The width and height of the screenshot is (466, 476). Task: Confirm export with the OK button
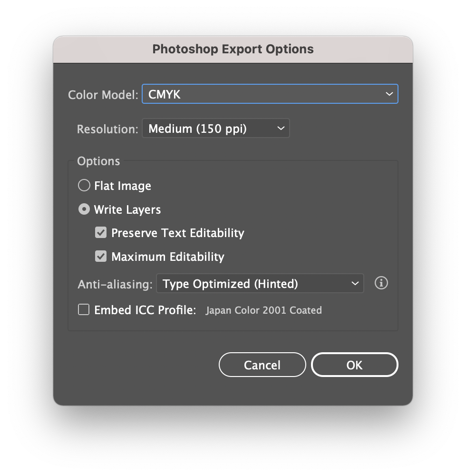(354, 365)
